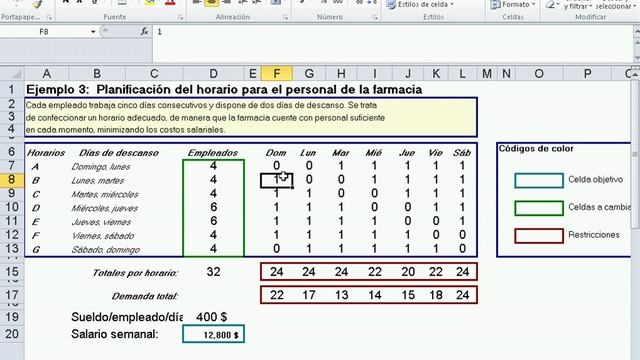
Task: Select column D header
Action: [213, 73]
